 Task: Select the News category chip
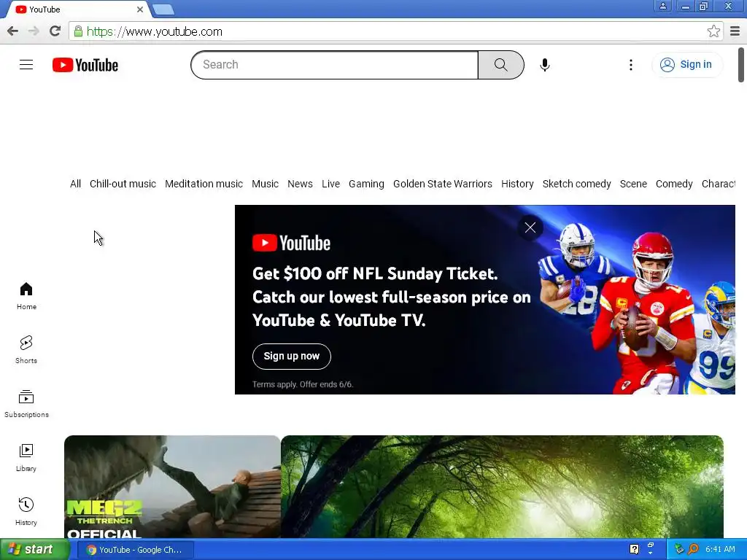[x=300, y=184]
